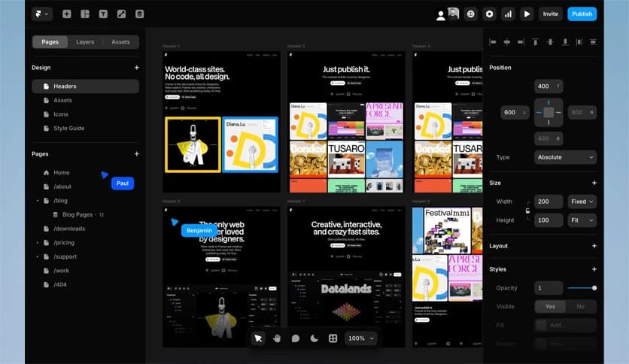Open the Type Absolute dropdown
Viewport: 629px width, 364px height.
click(565, 157)
